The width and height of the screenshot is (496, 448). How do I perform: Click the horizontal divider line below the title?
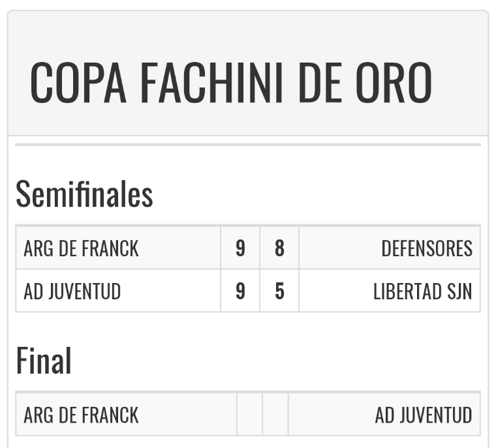point(248,144)
